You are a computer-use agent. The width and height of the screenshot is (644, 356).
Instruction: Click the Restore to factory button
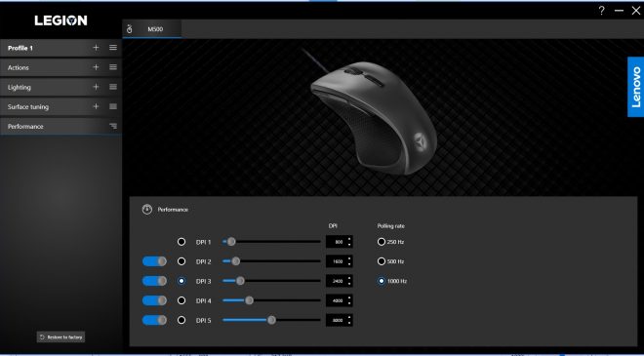(x=60, y=337)
